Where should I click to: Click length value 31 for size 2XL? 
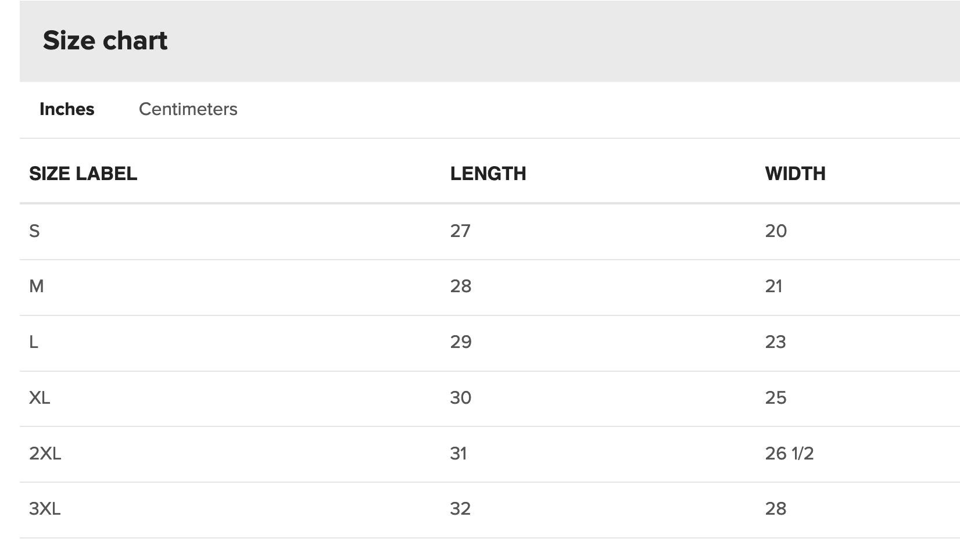tap(458, 453)
